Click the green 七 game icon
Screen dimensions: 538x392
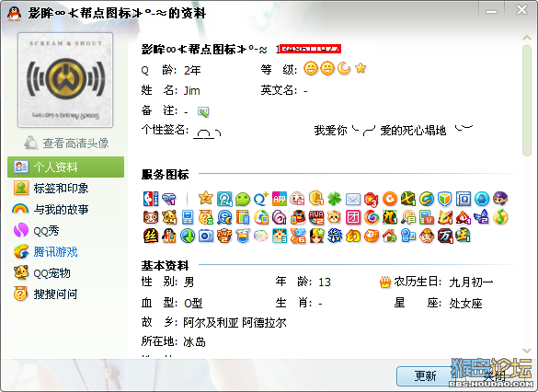click(408, 199)
